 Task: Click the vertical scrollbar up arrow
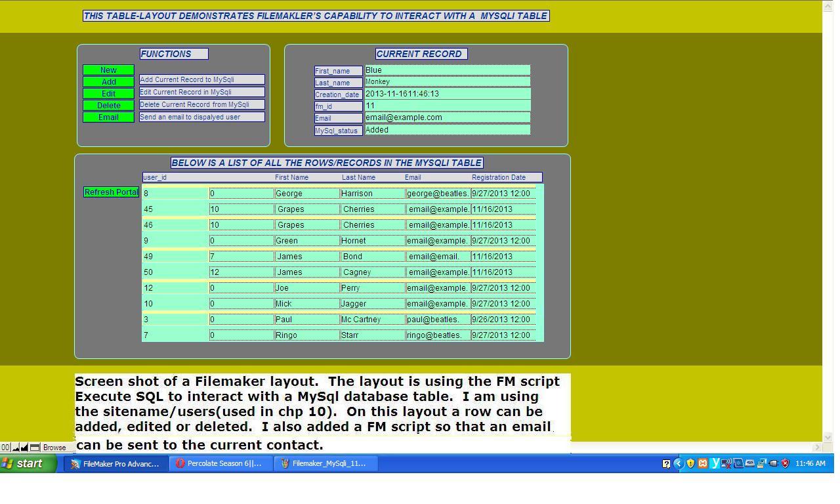[x=828, y=5]
